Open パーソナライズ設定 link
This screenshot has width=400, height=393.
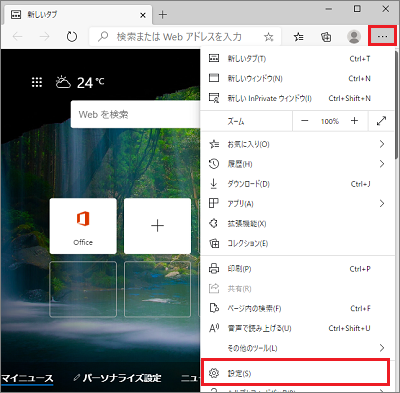coord(118,378)
